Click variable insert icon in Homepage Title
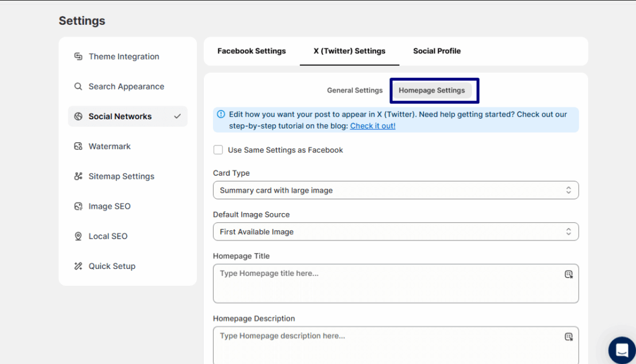636x364 pixels. pyautogui.click(x=569, y=275)
